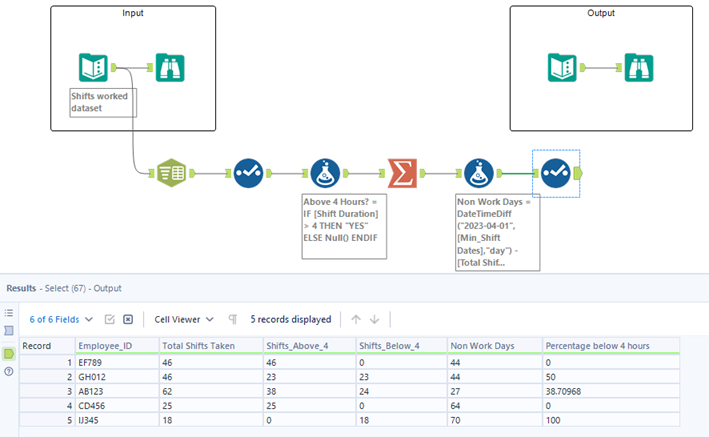Select the EF789 cell in results
The height and width of the screenshot is (437, 709).
click(91, 362)
